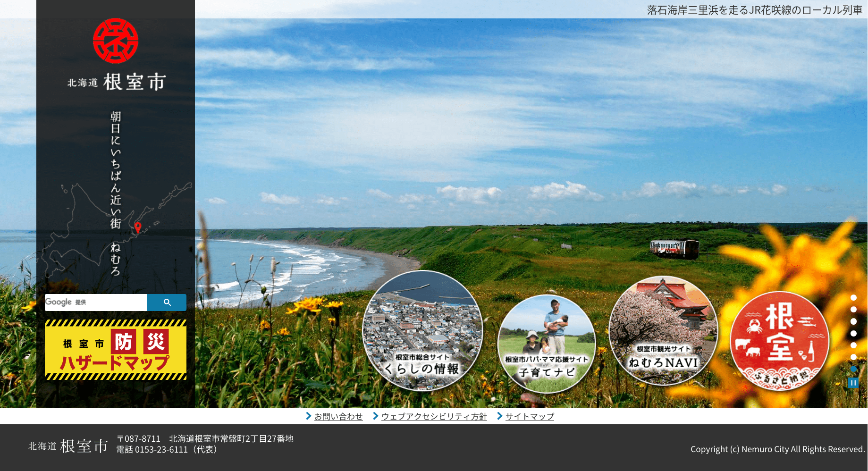Select the fifth slideshow dot
Viewport: 868px width, 471px height.
point(853,345)
